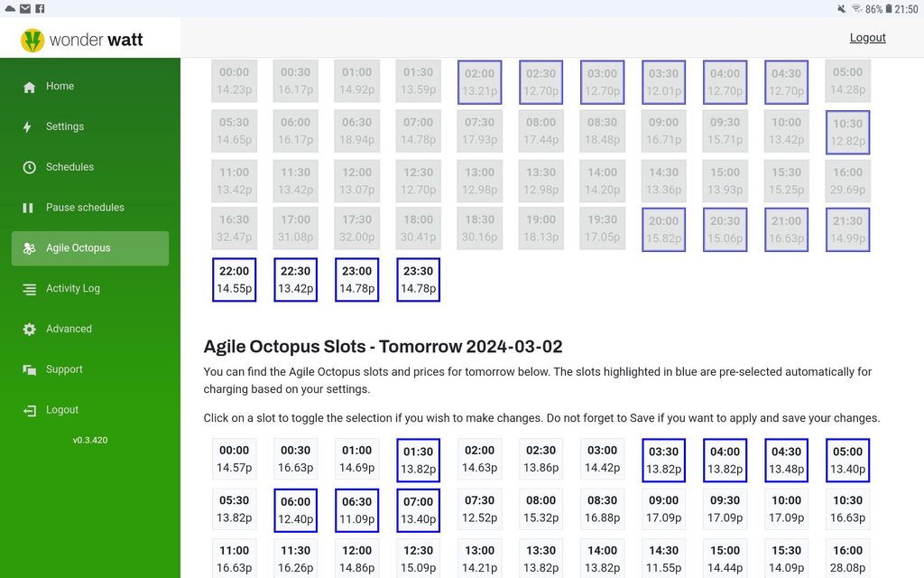The width and height of the screenshot is (924, 578).
Task: Click the Agile Octopus sidebar icon
Action: tap(29, 248)
